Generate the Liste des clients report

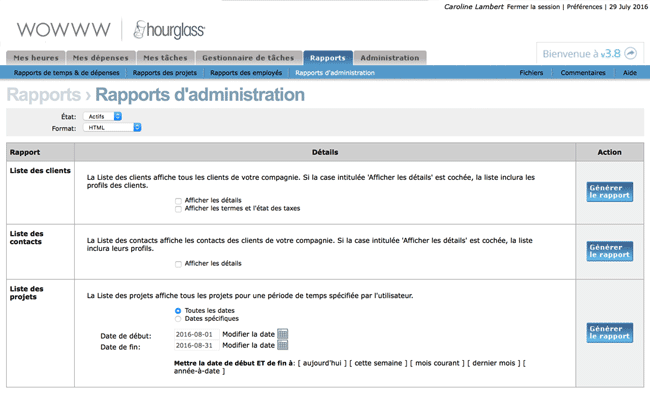tap(609, 192)
